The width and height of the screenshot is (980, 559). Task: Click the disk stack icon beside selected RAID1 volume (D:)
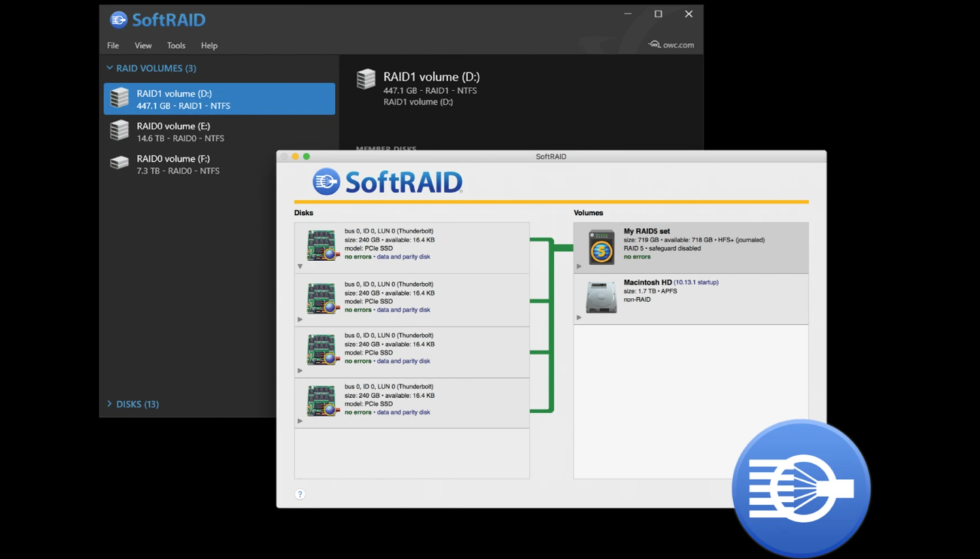coord(119,98)
